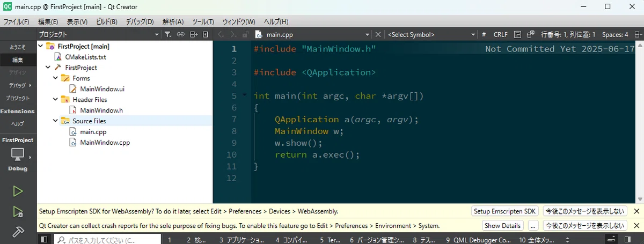Select MainWindow.h in the tree
The width and height of the screenshot is (644, 244).
point(101,110)
